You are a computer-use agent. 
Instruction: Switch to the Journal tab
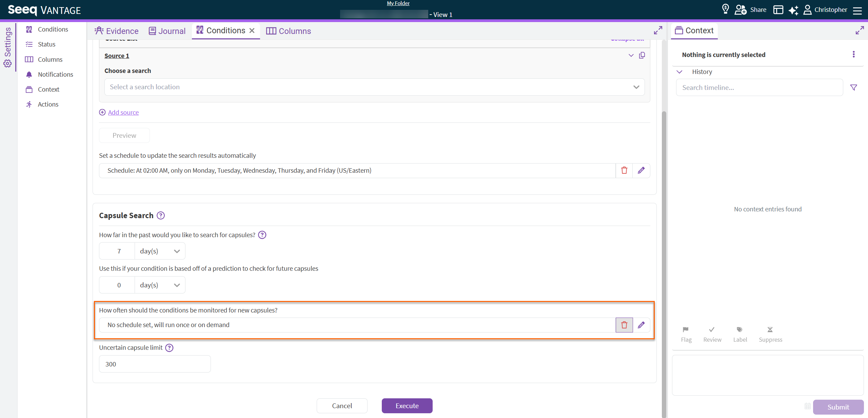point(167,31)
